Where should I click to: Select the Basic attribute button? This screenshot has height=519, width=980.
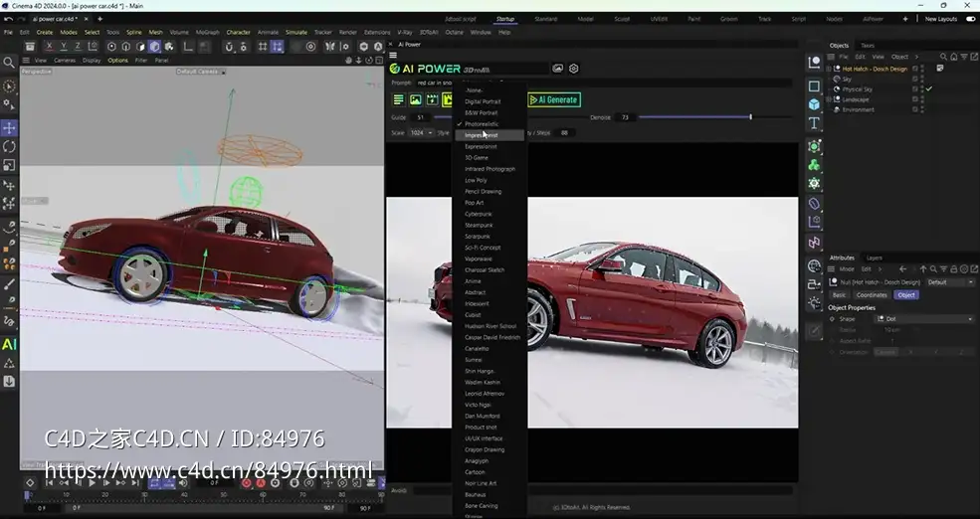(x=840, y=294)
